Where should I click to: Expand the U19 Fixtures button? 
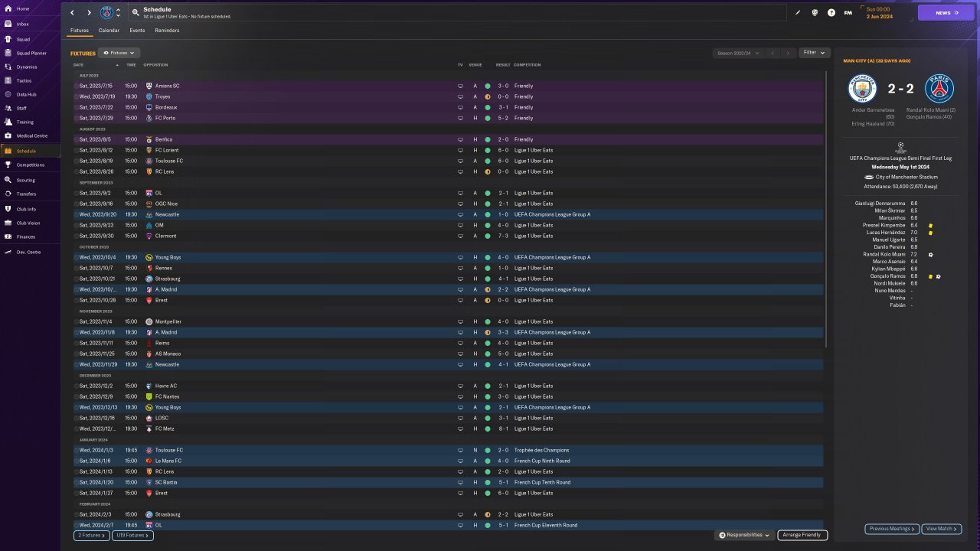coord(132,536)
